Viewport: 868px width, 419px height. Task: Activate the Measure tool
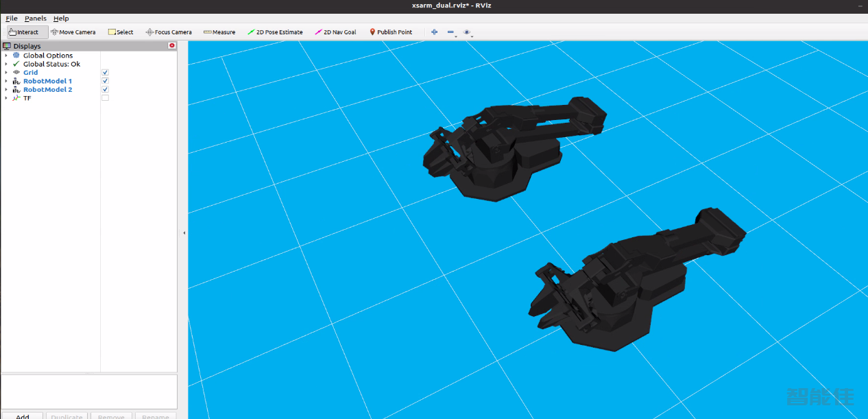219,32
